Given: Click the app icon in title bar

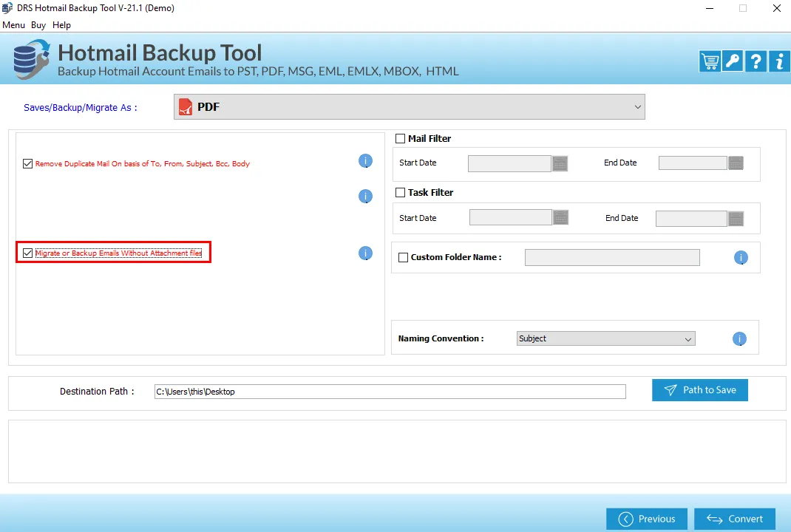Looking at the screenshot, I should [x=7, y=8].
